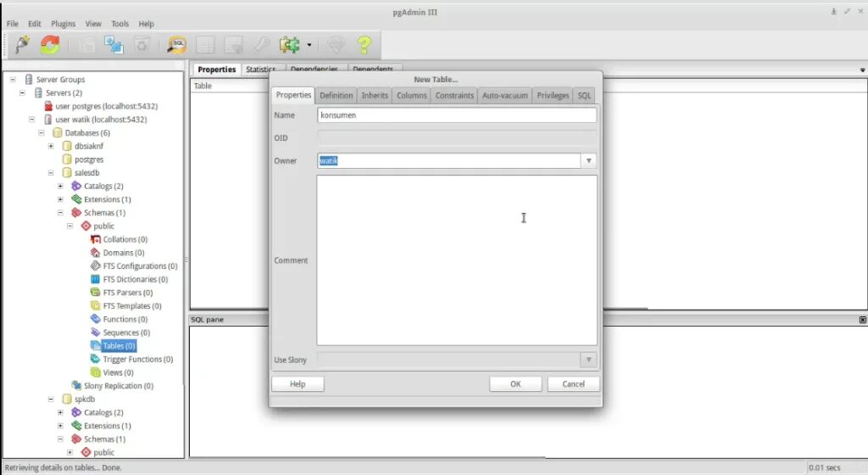Click the Slony Replication icon
Viewport: 868px width, 475px height.
point(76,385)
